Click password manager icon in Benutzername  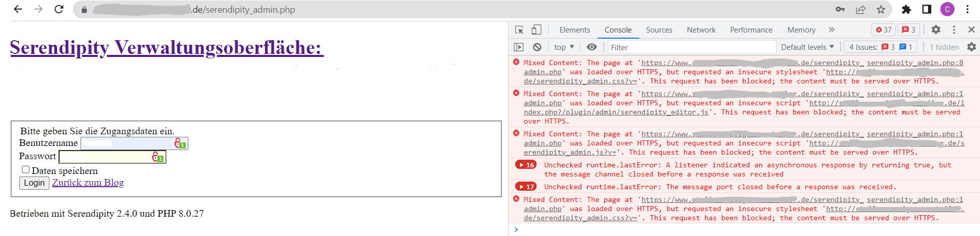(x=180, y=143)
